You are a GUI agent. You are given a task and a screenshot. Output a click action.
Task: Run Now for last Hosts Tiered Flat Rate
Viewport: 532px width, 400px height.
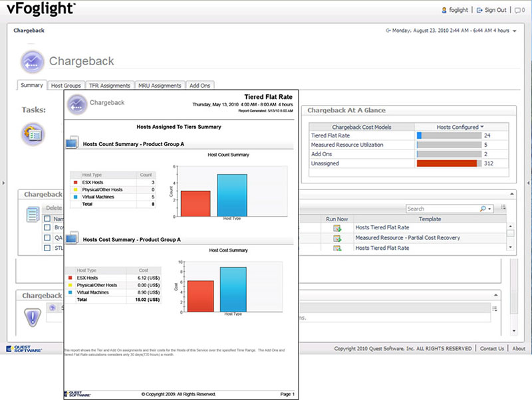click(337, 248)
